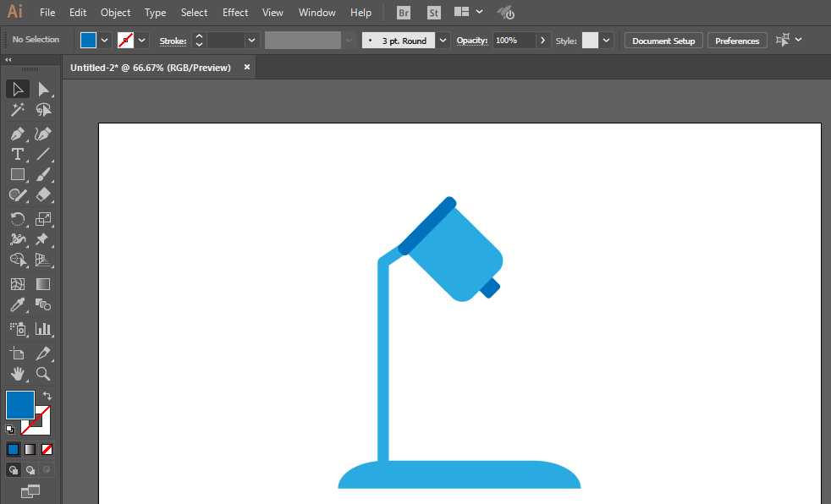Open the Object menu
The image size is (831, 504).
click(x=115, y=13)
